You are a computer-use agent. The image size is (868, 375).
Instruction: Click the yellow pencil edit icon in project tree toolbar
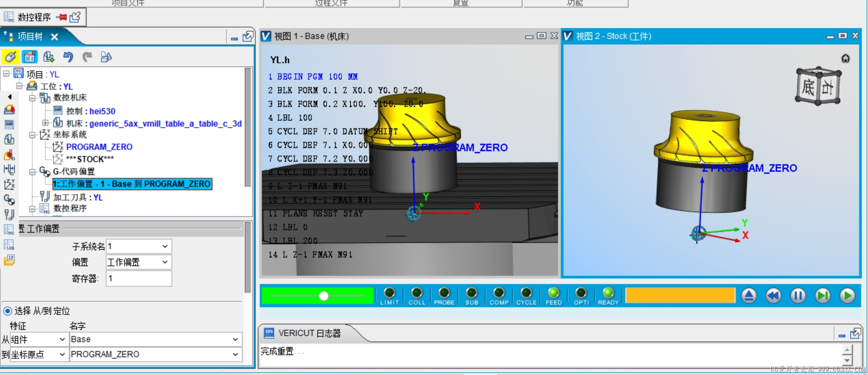(x=10, y=57)
